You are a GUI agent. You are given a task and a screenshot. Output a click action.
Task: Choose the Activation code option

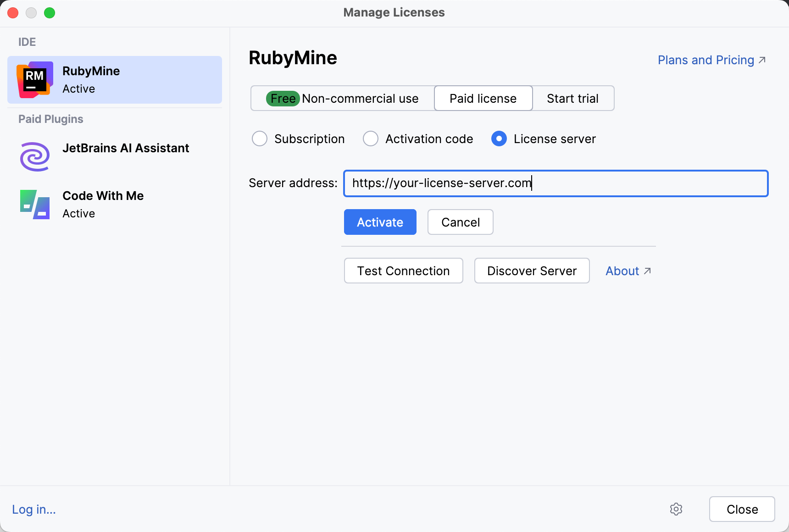pos(370,139)
